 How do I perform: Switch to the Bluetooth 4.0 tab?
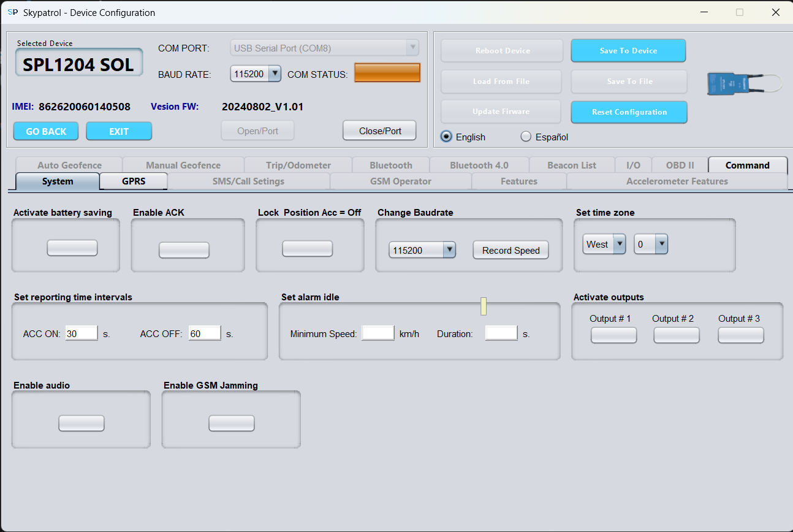pos(479,165)
